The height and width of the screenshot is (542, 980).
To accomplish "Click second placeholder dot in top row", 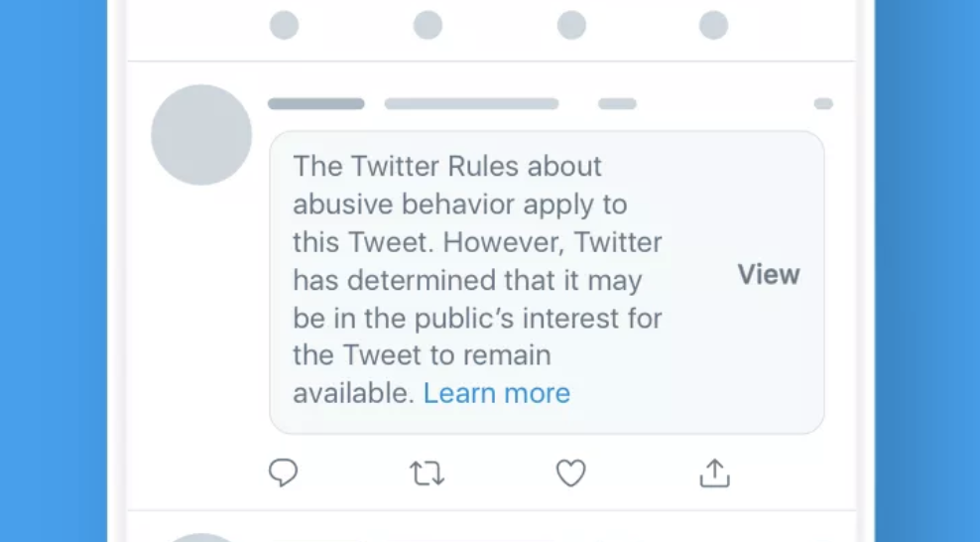I will [428, 25].
